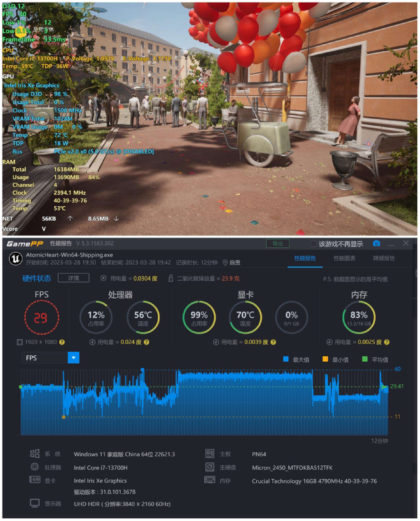Click the 内存 memory module icon at bottom

click(210, 480)
